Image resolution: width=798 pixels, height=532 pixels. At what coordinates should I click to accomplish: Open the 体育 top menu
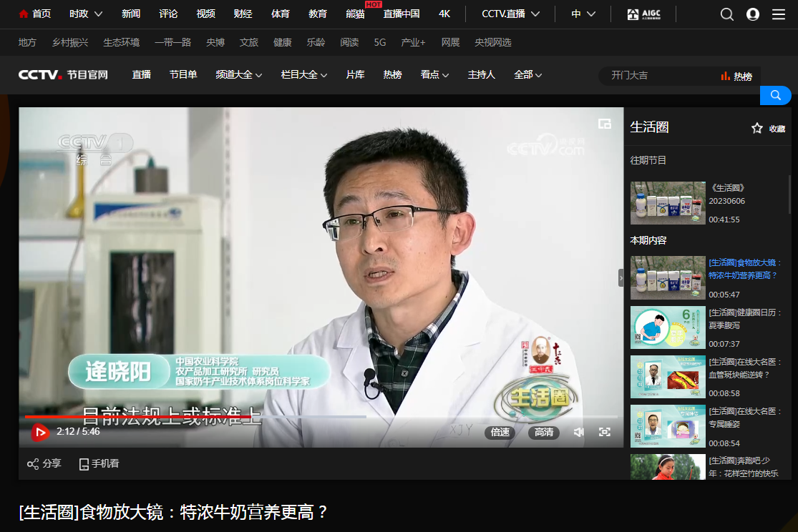pyautogui.click(x=281, y=14)
